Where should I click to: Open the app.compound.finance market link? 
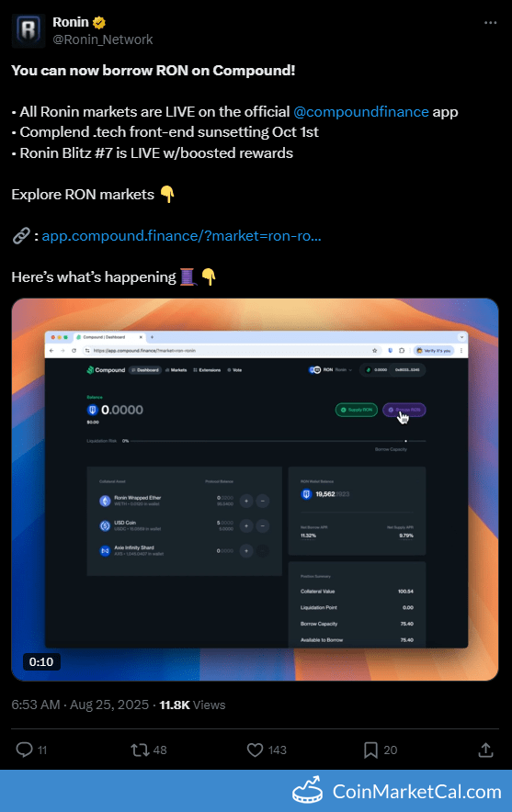(181, 236)
